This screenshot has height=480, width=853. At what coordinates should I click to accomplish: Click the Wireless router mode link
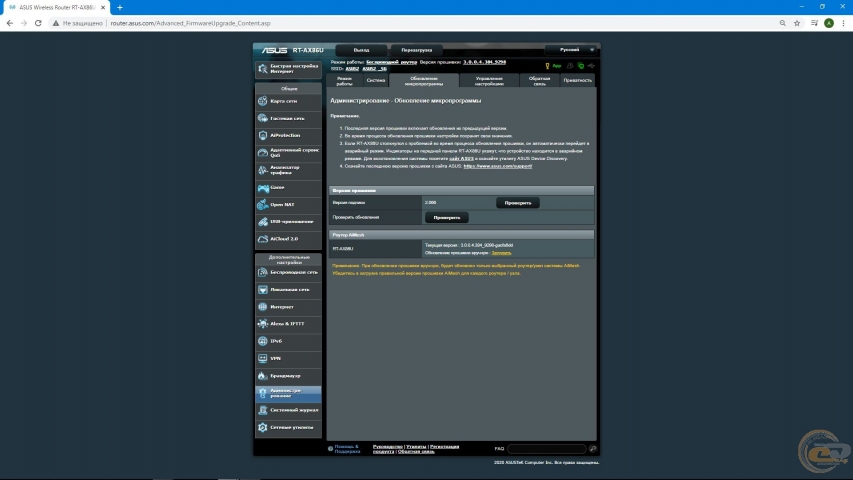(392, 62)
